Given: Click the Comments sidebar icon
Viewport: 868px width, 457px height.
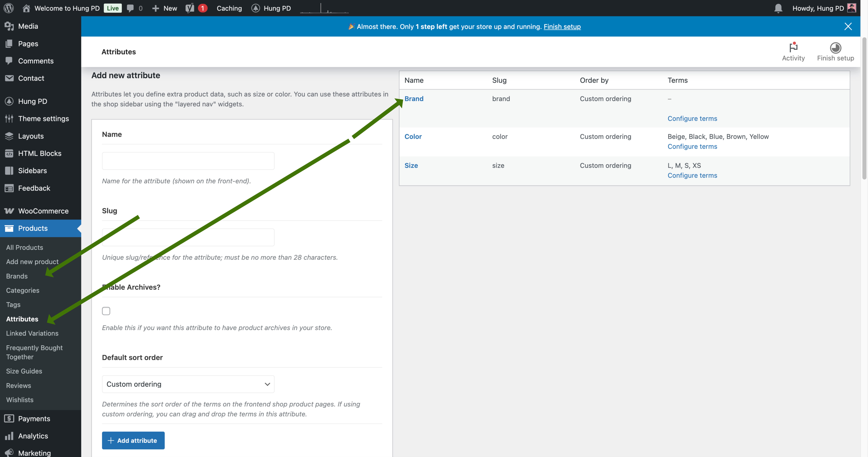Looking at the screenshot, I should click(x=9, y=61).
